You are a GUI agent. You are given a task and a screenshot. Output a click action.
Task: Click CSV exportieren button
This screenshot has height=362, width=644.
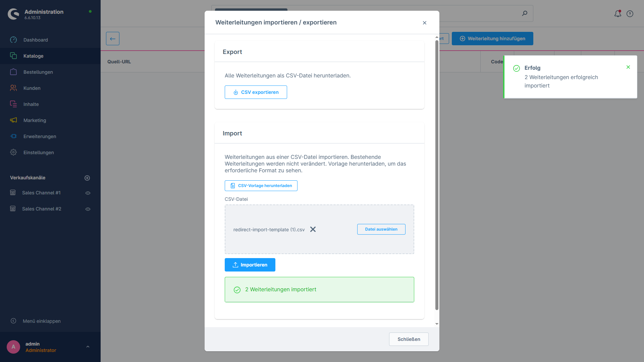pos(256,92)
